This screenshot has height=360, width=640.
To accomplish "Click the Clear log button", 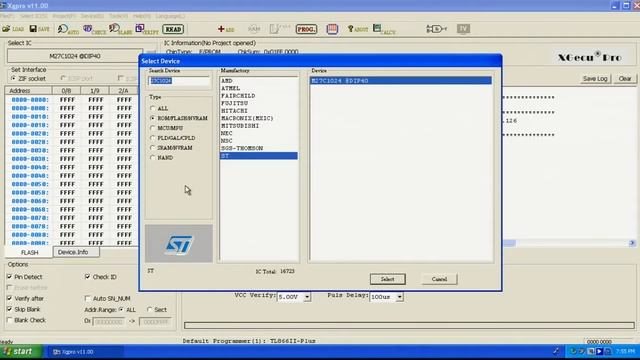I will pyautogui.click(x=624, y=78).
